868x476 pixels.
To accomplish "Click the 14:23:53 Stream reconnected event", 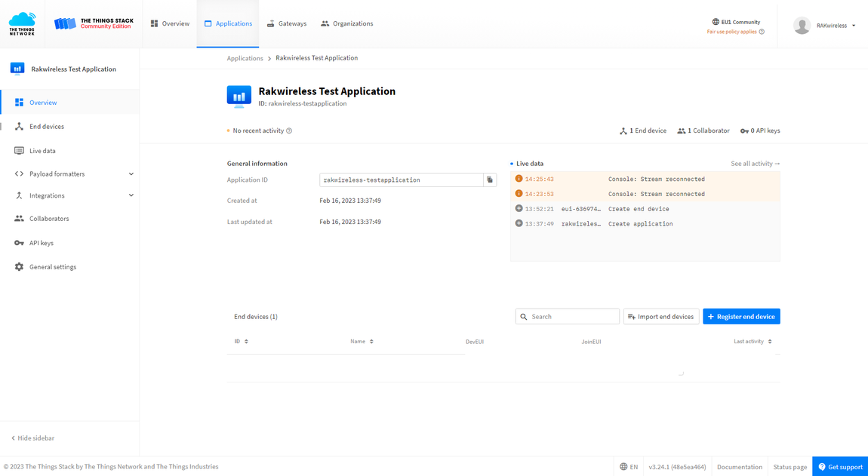I will point(645,194).
